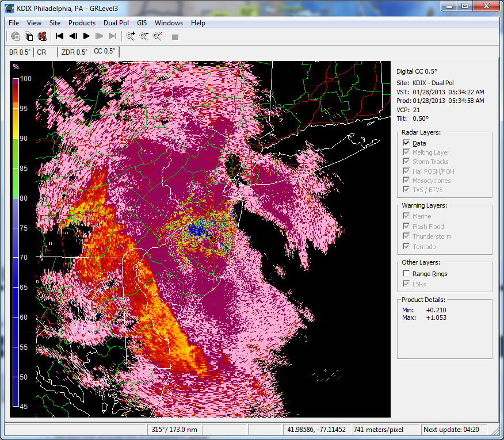The height and width of the screenshot is (440, 504).
Task: Click the blue low-CC core near radar
Action: [x=196, y=229]
